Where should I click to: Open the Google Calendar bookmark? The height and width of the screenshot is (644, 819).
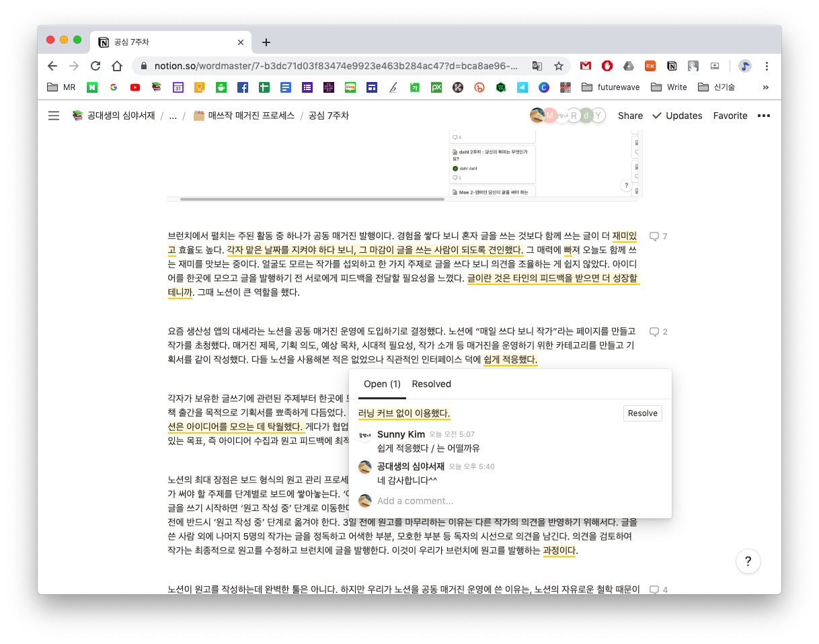(178, 87)
